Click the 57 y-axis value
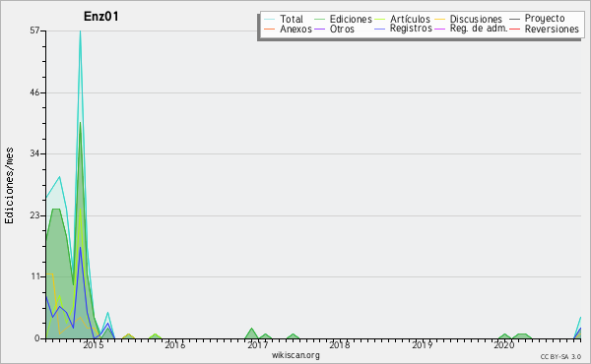 click(34, 30)
